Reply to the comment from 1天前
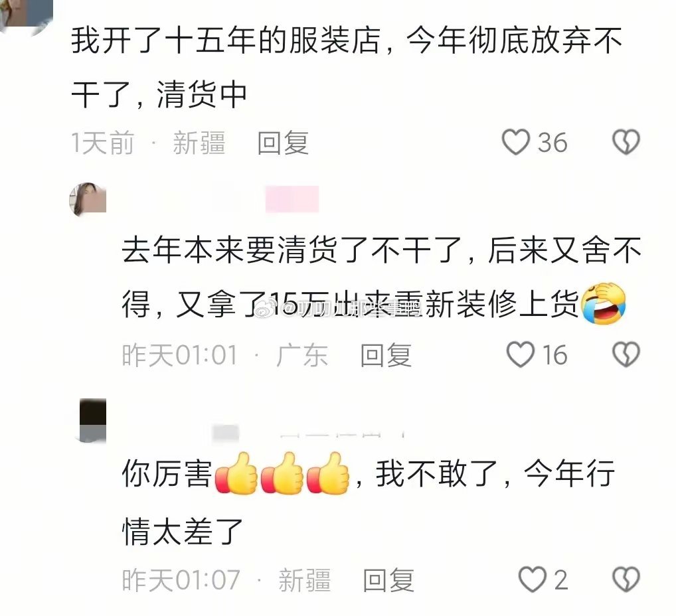 [283, 143]
